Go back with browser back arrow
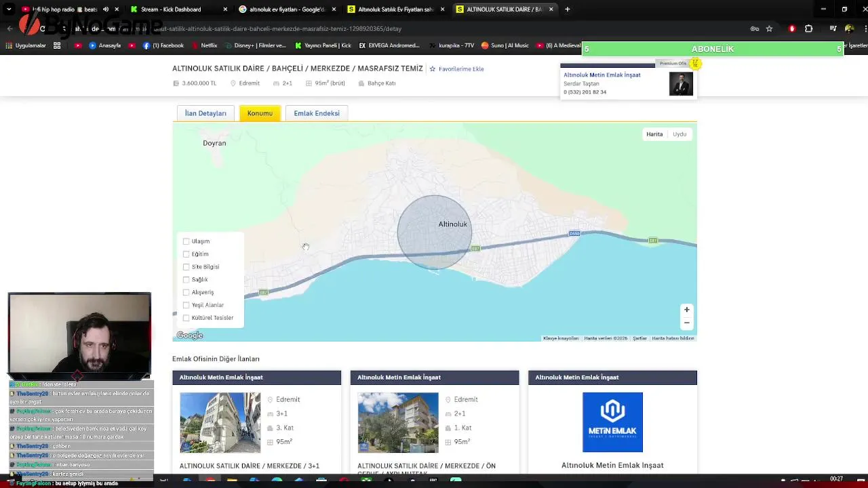Viewport: 868px width, 488px height. tap(9, 28)
